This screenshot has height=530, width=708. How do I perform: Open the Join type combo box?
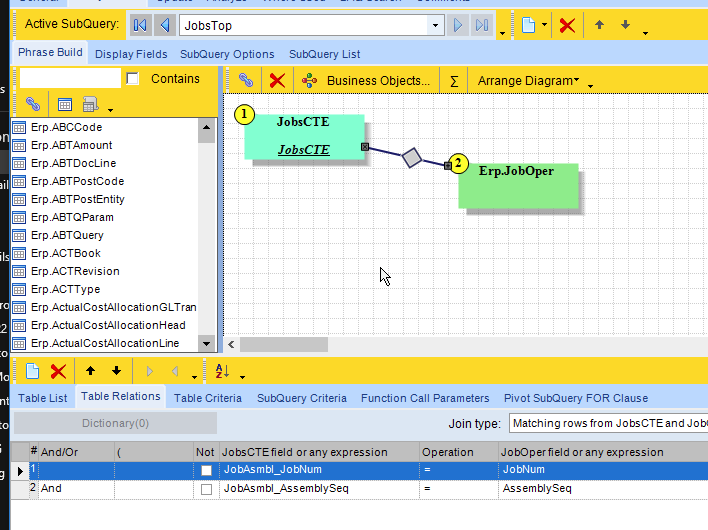coord(608,423)
